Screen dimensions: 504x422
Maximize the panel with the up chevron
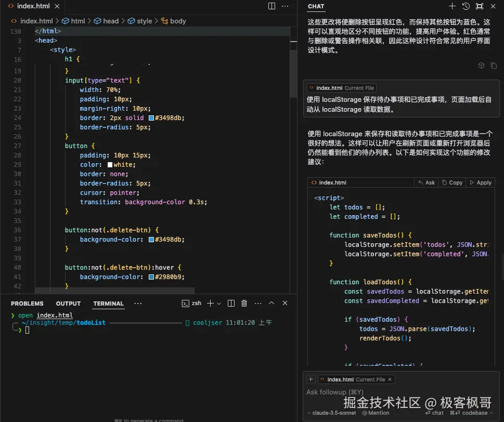click(272, 303)
